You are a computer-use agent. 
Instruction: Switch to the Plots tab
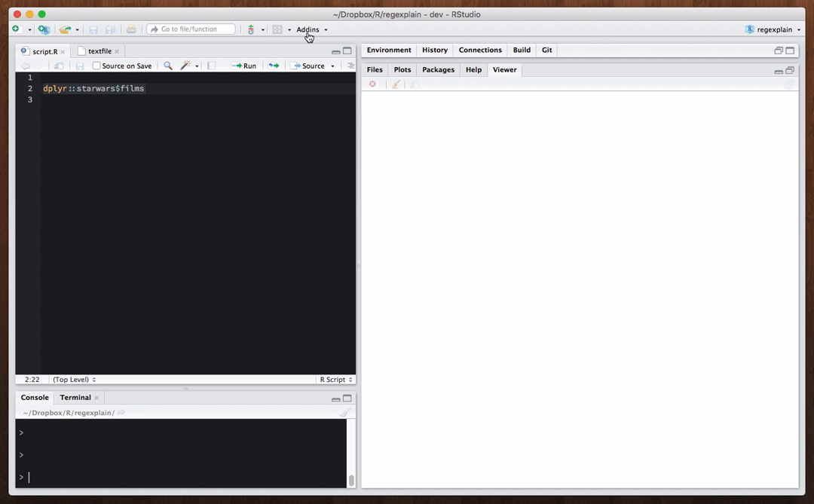(402, 69)
